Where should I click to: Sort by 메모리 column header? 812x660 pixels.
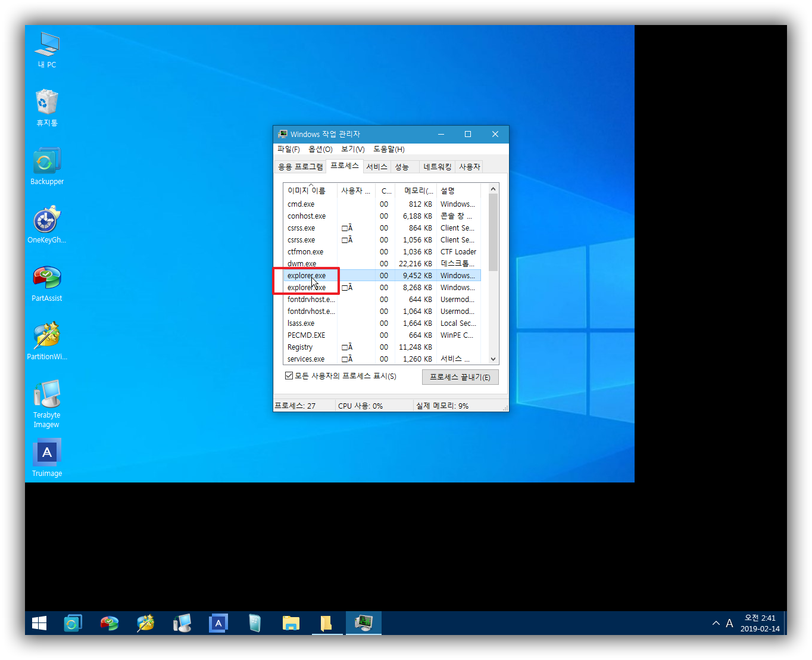pyautogui.click(x=416, y=191)
